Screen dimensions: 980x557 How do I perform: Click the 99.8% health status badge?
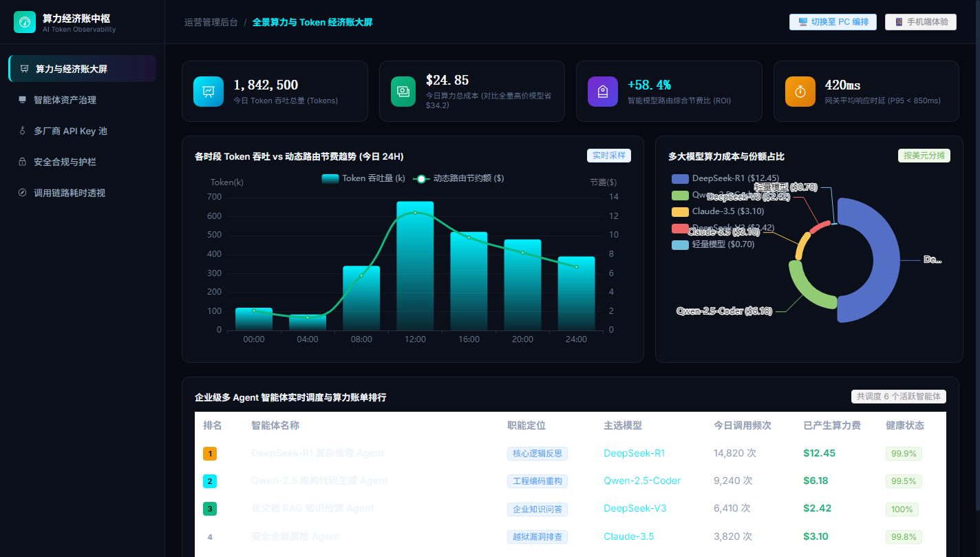[904, 536]
